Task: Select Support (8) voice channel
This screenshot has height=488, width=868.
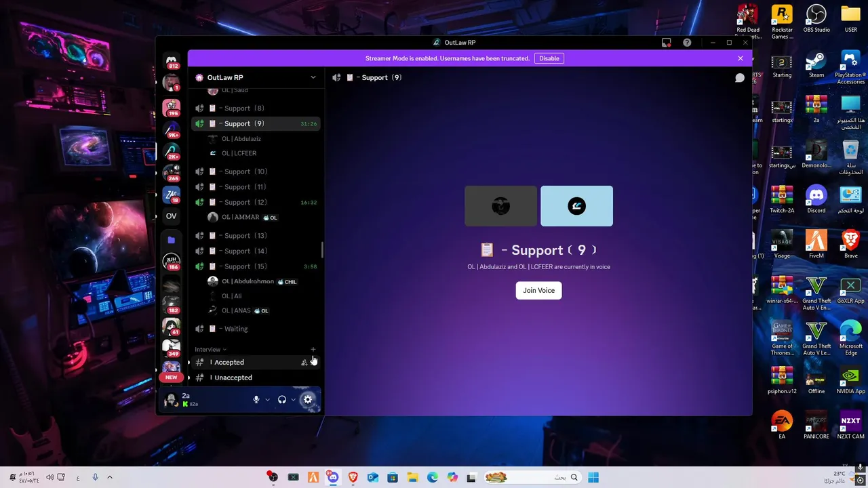Action: click(x=256, y=108)
